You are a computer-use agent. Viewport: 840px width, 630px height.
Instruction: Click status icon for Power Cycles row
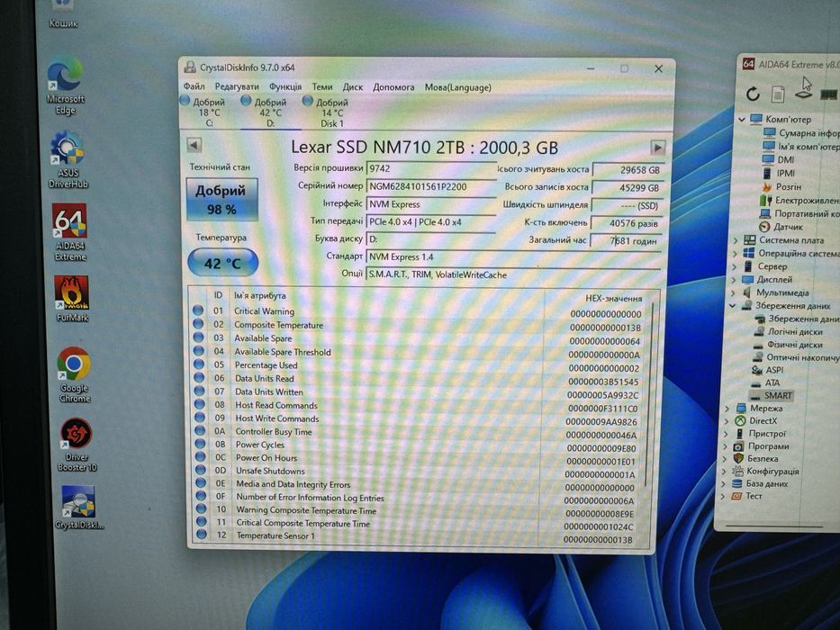[x=200, y=444]
